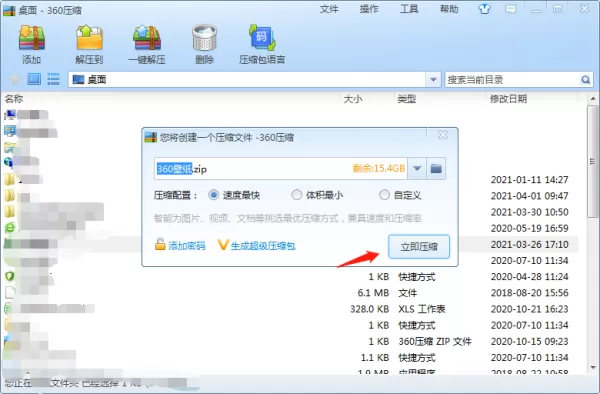Open the 操作 menu

[x=369, y=9]
